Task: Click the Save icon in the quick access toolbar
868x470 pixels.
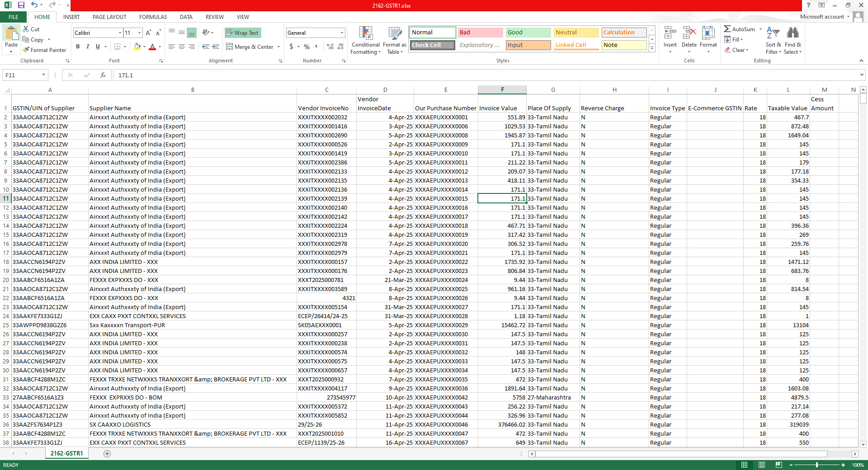Action: [21, 5]
